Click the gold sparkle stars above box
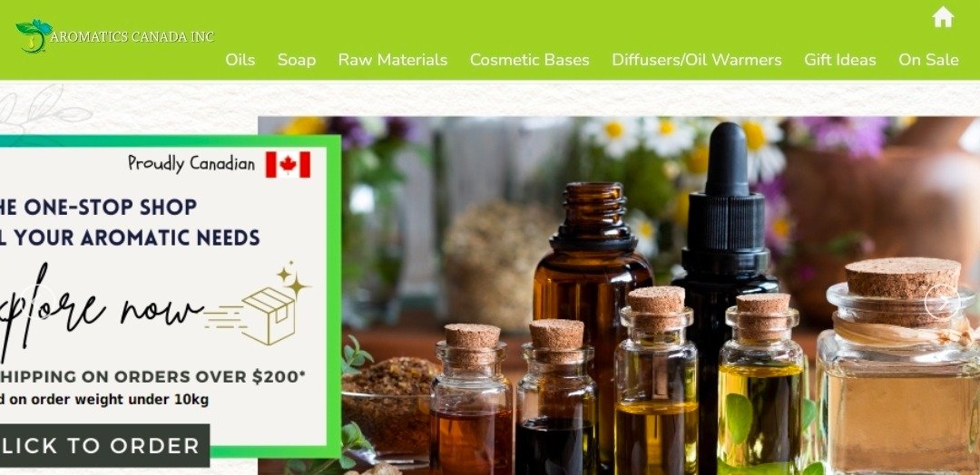 pyautogui.click(x=292, y=279)
